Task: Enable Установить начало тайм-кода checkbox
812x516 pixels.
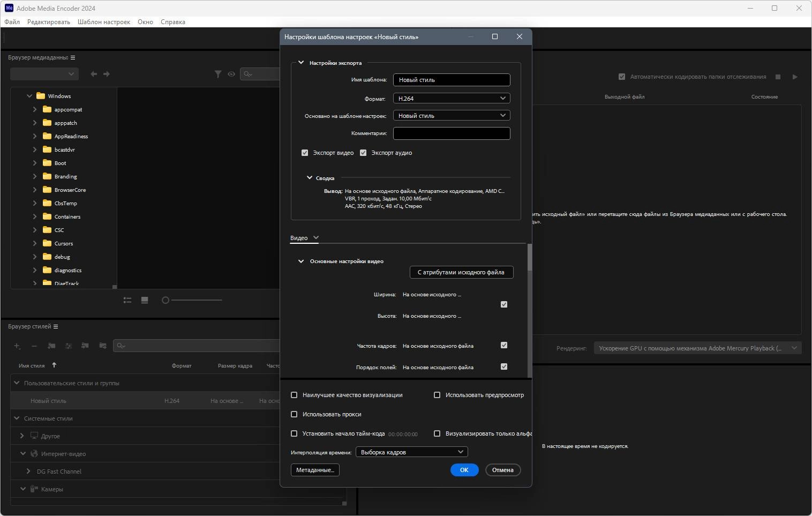Action: [294, 433]
